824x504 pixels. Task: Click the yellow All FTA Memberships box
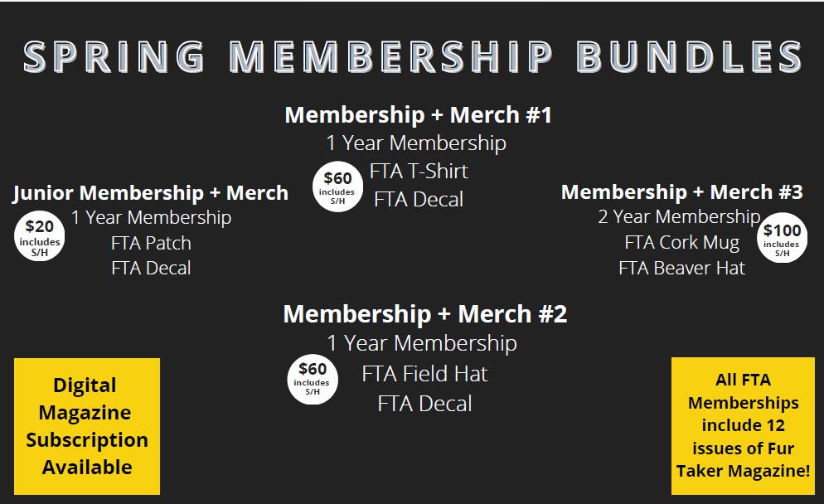743,426
